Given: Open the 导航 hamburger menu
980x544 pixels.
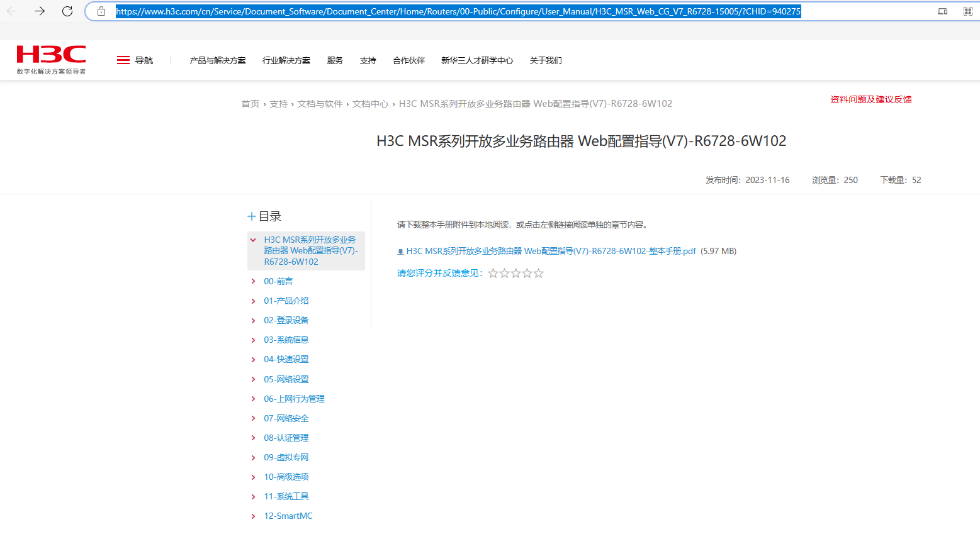Looking at the screenshot, I should click(135, 60).
